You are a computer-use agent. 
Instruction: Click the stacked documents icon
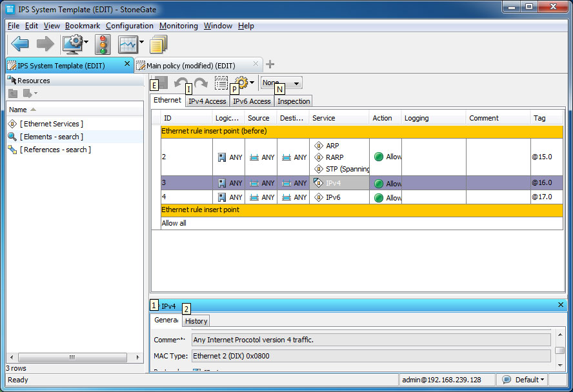click(x=158, y=44)
